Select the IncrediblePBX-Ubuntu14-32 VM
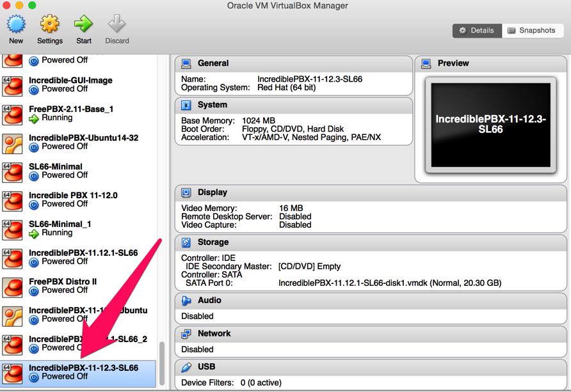The width and height of the screenshot is (571, 392). coord(78,143)
